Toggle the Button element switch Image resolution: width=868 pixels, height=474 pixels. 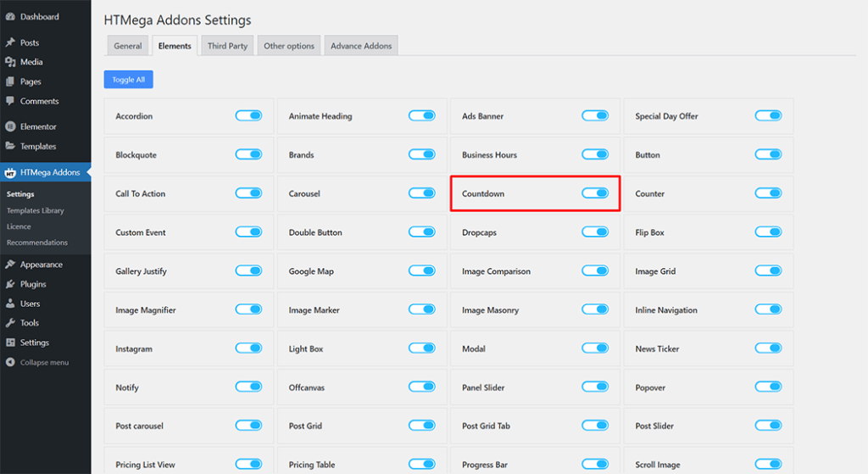pos(768,154)
